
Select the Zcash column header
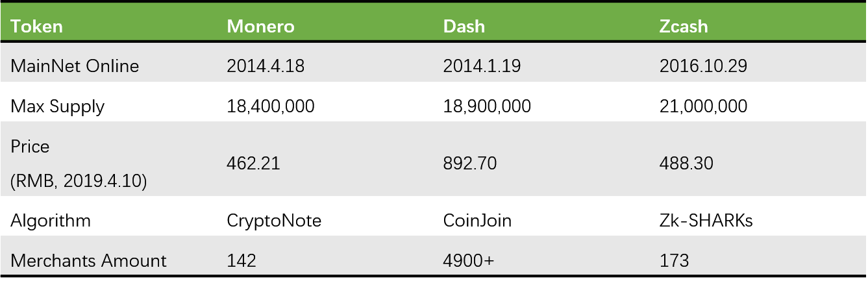click(x=684, y=27)
